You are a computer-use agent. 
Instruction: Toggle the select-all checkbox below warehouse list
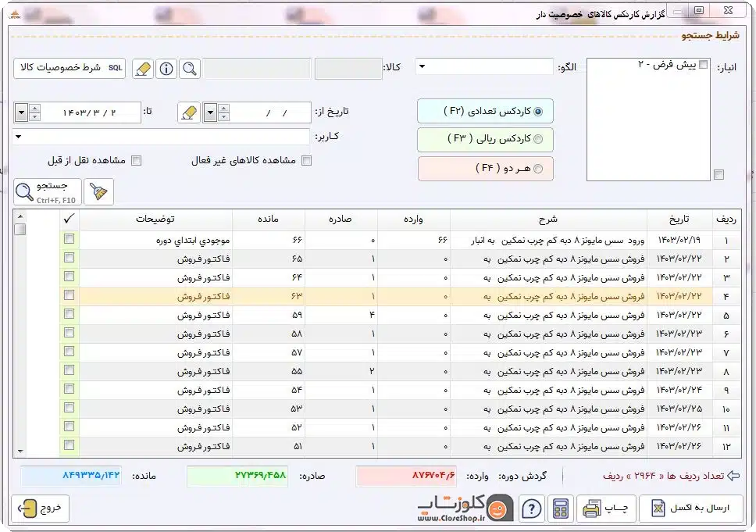pos(719,175)
